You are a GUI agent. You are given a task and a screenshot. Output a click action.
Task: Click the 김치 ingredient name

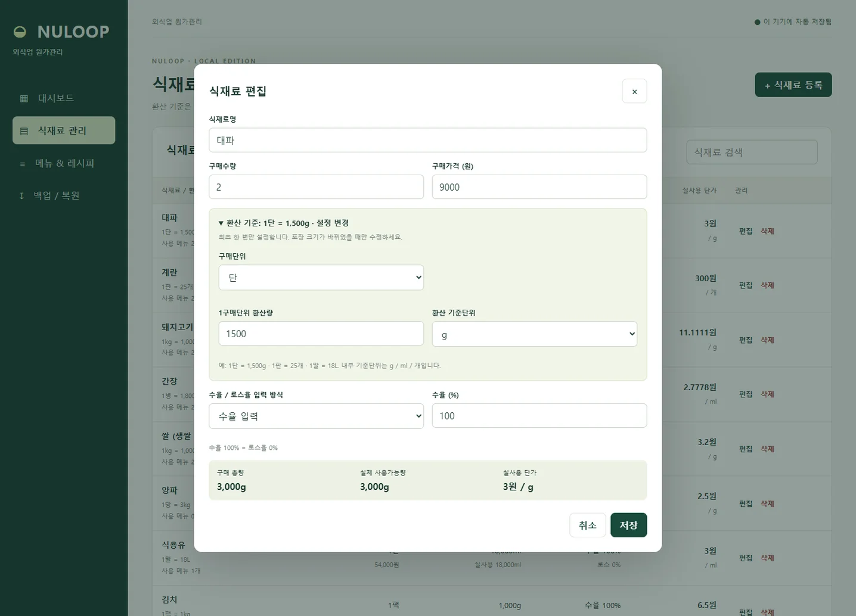pos(169,600)
